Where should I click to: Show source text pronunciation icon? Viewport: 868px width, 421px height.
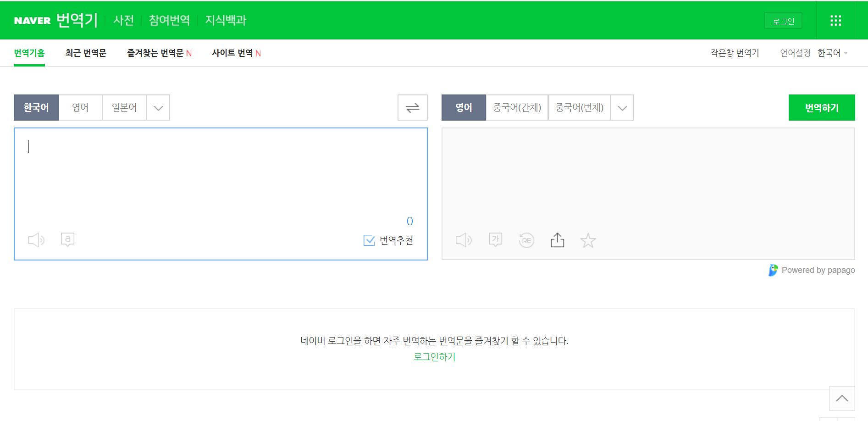coord(68,239)
